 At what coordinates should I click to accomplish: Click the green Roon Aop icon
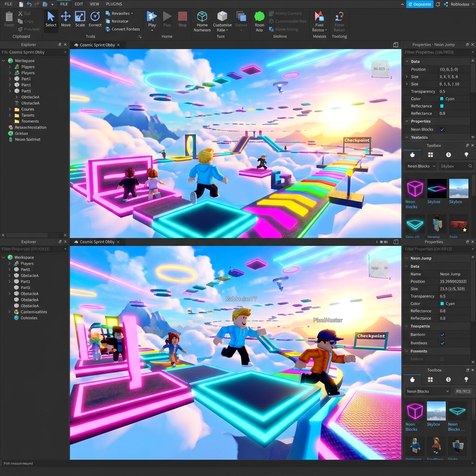click(x=259, y=21)
